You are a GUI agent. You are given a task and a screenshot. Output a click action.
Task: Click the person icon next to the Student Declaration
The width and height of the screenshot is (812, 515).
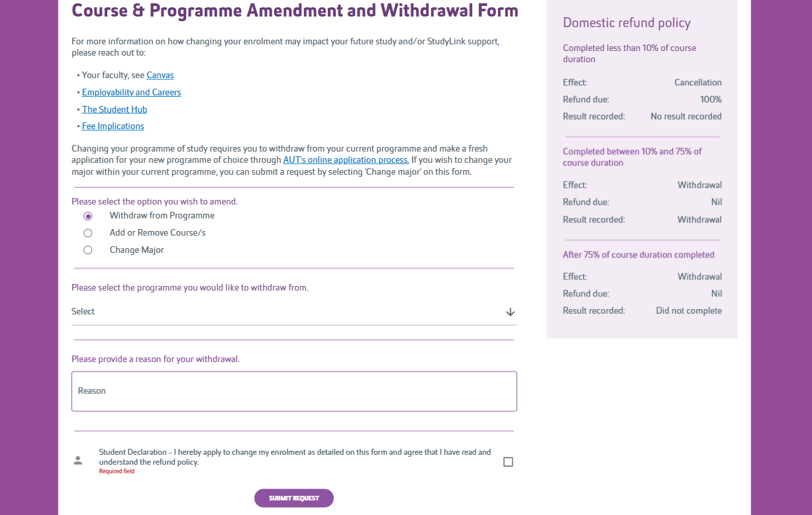pos(78,460)
